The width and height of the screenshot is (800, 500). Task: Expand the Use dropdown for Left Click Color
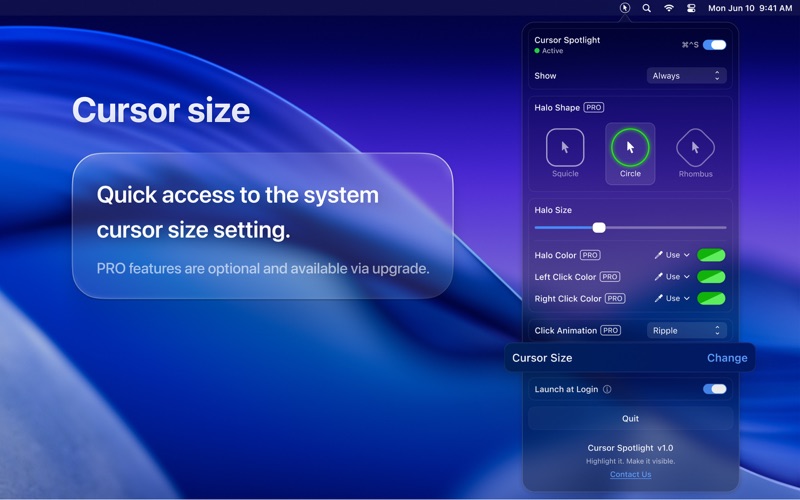[678, 277]
